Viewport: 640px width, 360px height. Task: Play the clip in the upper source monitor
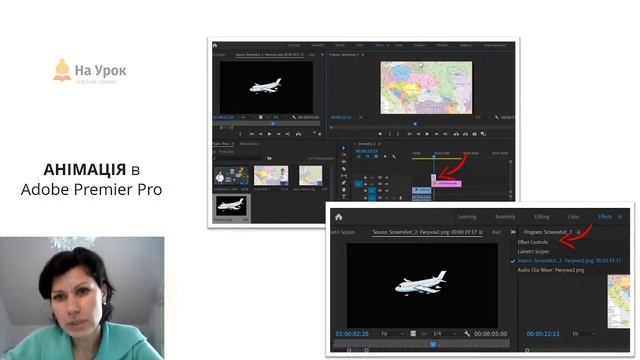[269, 134]
